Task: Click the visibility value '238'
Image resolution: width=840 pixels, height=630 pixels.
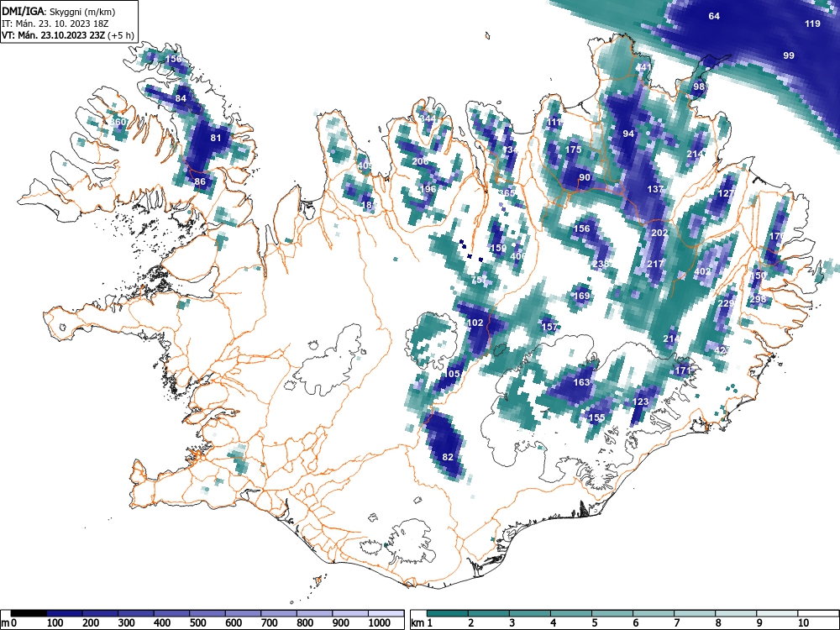Action: [601, 264]
